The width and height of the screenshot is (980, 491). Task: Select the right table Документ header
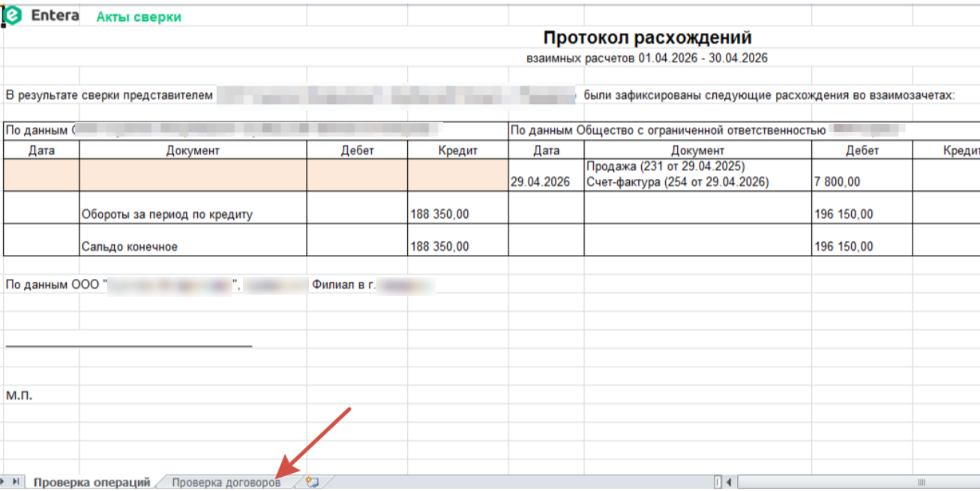click(697, 150)
